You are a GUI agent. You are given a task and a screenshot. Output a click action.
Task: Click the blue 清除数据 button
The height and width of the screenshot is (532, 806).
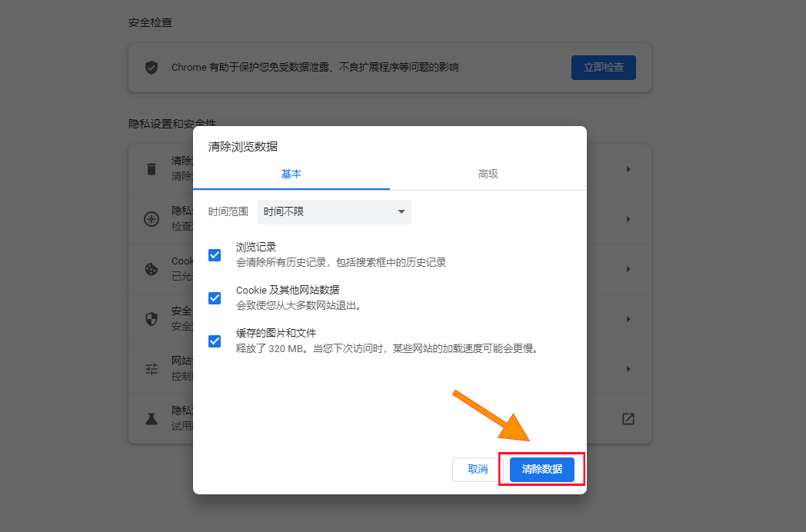pyautogui.click(x=541, y=469)
